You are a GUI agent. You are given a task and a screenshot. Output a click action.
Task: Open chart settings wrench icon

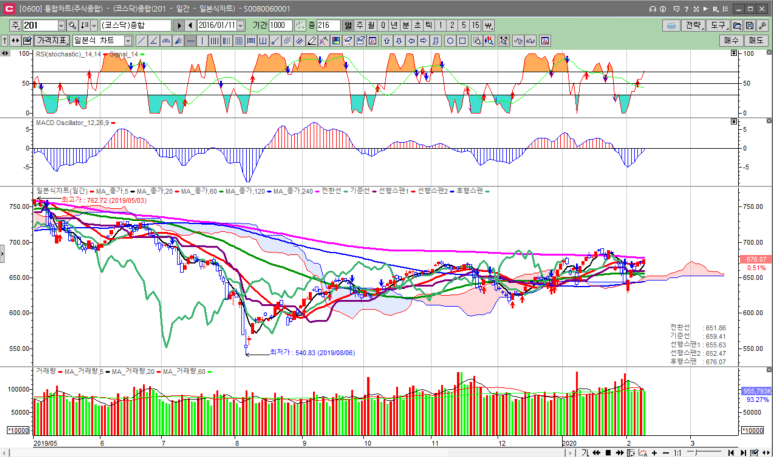point(762,25)
